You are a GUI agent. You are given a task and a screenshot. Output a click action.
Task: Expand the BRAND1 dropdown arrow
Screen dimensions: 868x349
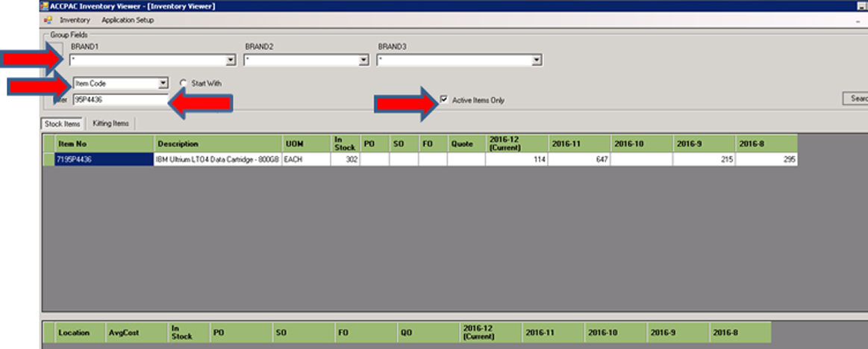(231, 61)
